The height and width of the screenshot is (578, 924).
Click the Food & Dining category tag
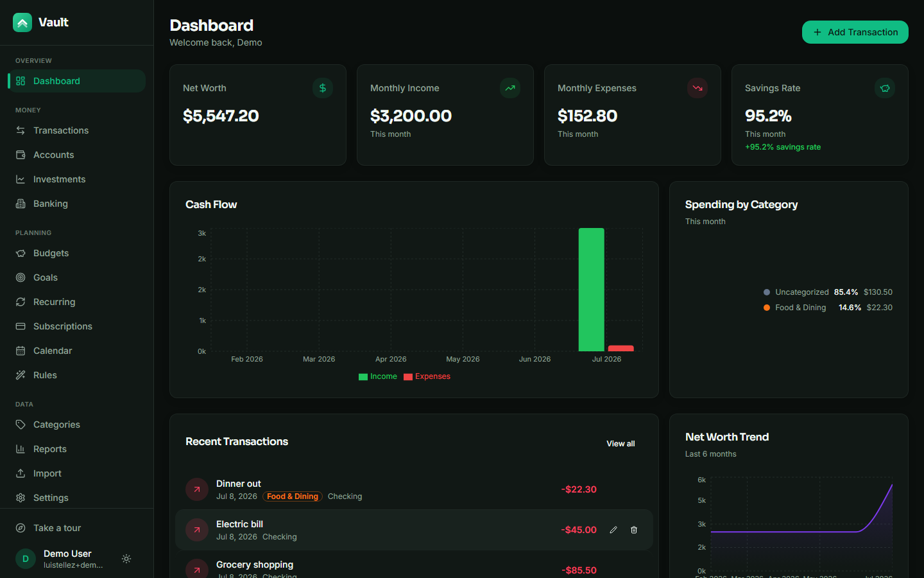pyautogui.click(x=293, y=496)
